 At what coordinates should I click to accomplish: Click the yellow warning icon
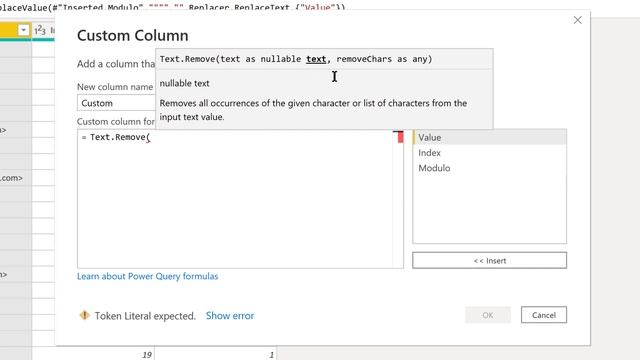[84, 315]
